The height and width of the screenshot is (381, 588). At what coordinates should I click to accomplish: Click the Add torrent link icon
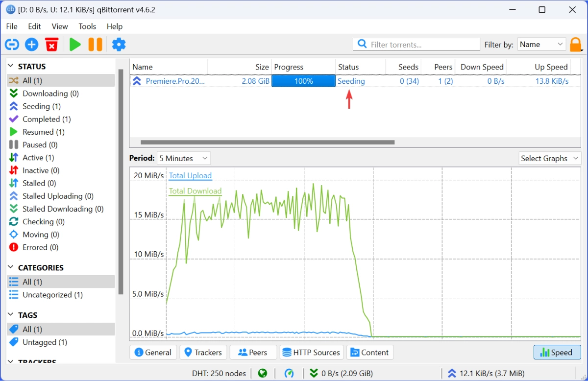(12, 45)
